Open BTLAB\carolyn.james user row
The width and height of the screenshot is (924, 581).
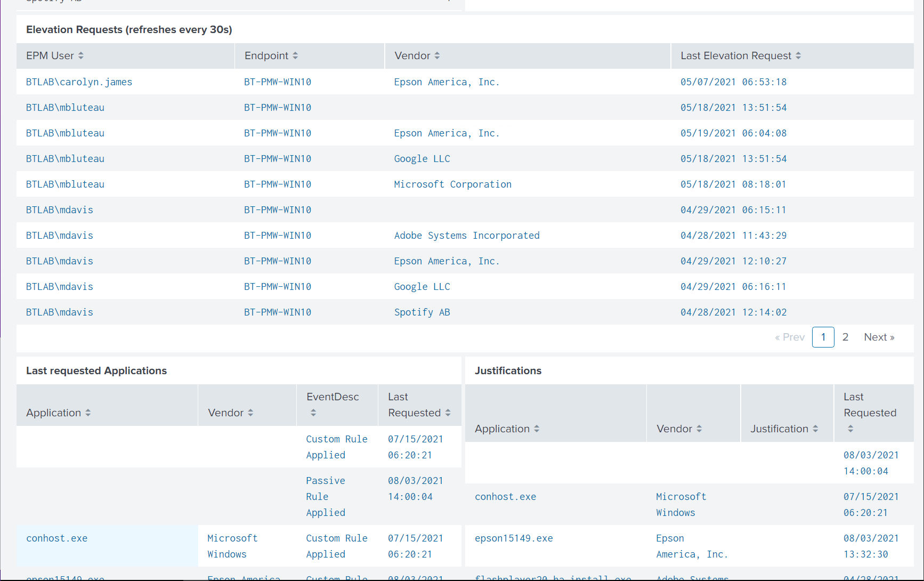coord(79,82)
